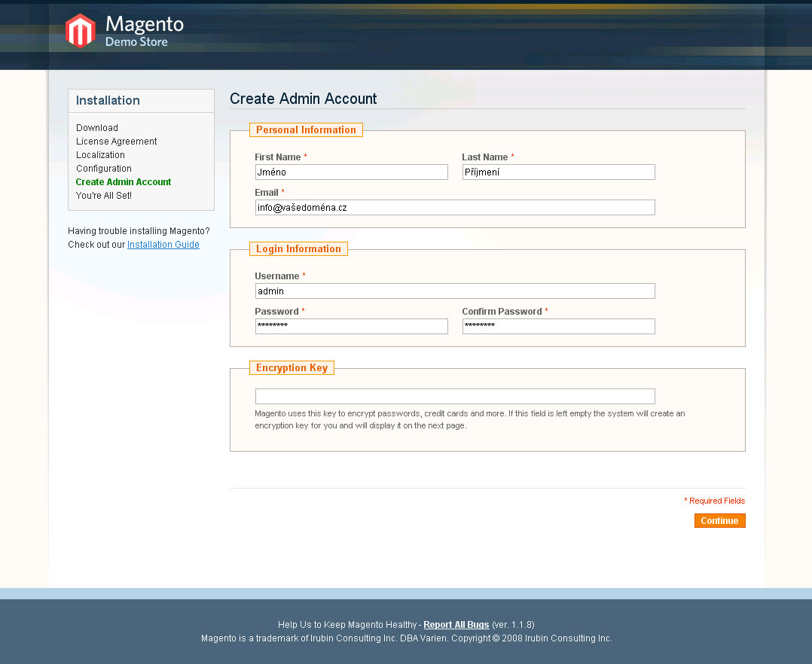Click the First Name input field
Viewport: 812px width, 664px height.
351,172
